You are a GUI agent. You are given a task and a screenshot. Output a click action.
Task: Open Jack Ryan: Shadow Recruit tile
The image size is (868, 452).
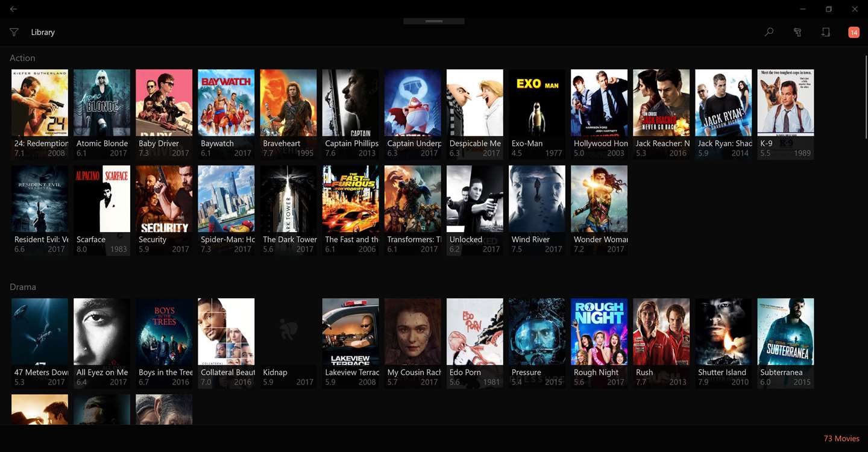[x=723, y=115]
